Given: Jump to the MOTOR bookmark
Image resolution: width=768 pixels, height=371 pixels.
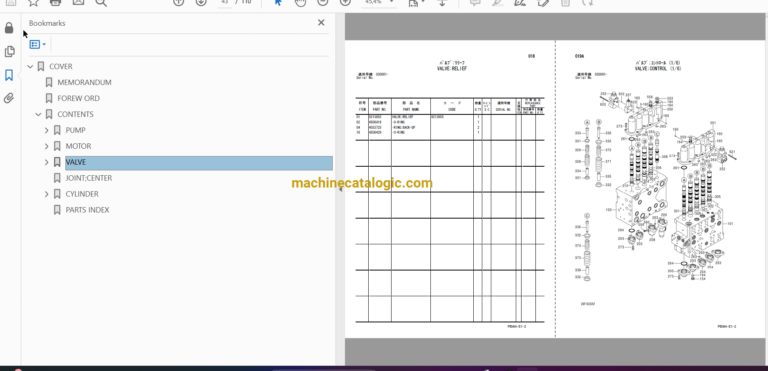Looking at the screenshot, I should point(78,146).
